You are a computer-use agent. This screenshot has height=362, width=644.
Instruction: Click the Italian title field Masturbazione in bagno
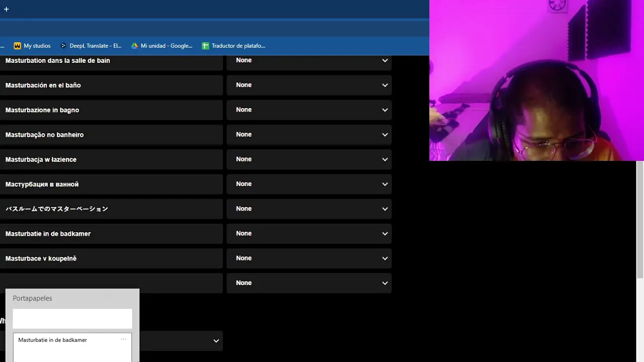coord(111,110)
